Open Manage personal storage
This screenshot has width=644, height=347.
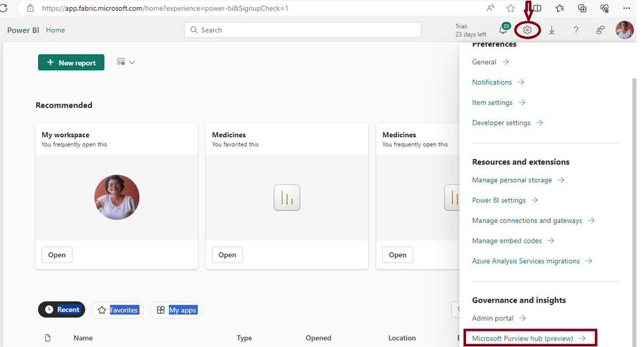[518, 180]
